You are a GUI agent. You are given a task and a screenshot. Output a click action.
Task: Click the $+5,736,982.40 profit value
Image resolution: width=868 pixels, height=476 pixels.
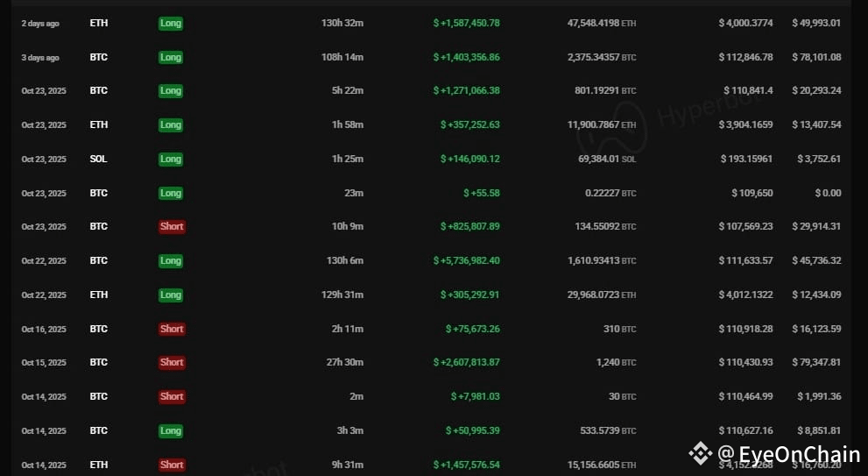[467, 260]
